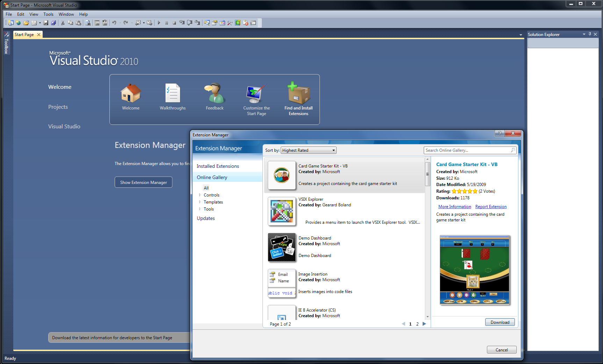Screen dimensions: 603x364
Task: Open the Solution Explorer window position dropdown
Action: coord(584,34)
